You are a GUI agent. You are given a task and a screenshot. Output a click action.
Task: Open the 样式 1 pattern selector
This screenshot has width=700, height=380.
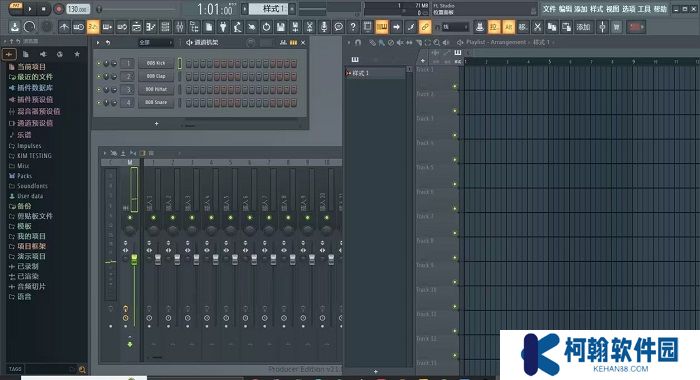[x=269, y=8]
